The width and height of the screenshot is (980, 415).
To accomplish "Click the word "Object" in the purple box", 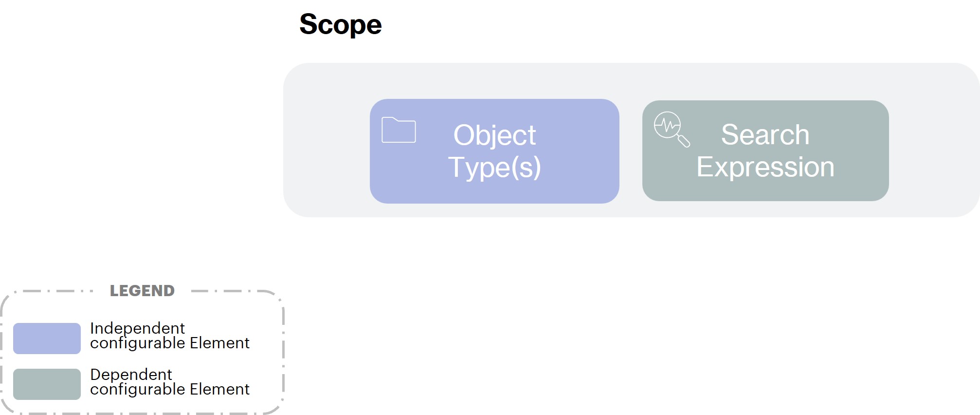I will (x=494, y=135).
